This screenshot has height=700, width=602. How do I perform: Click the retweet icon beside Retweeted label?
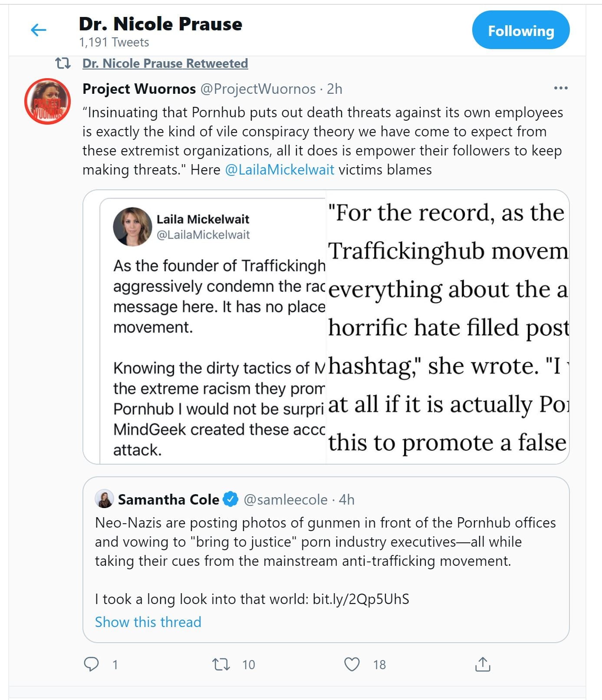tap(63, 64)
